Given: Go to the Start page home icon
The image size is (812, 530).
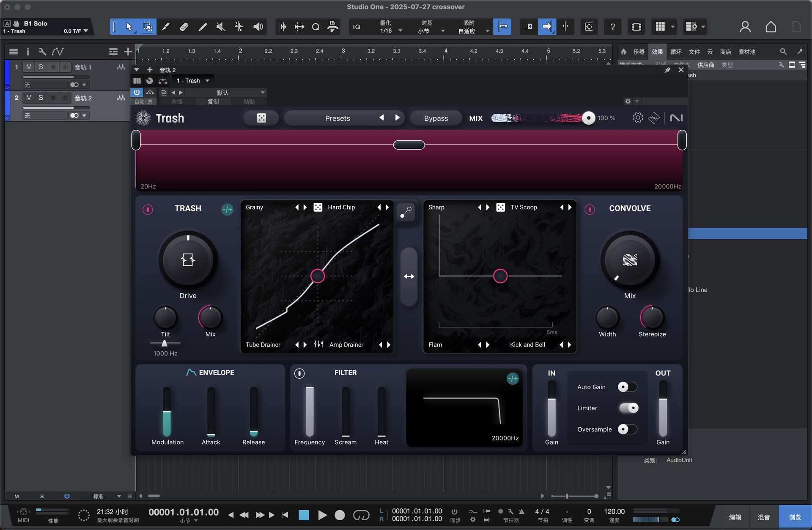Looking at the screenshot, I should 771,27.
